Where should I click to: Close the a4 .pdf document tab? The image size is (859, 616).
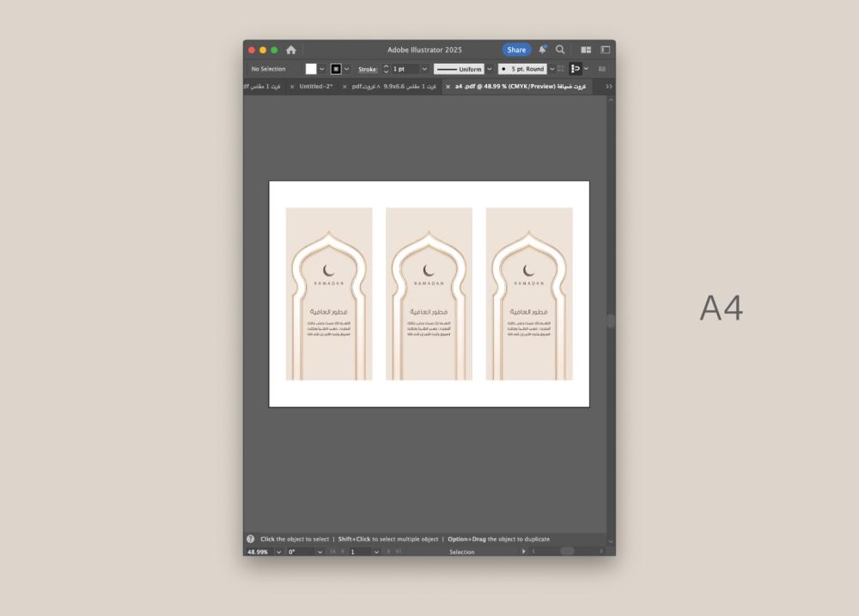click(x=448, y=87)
